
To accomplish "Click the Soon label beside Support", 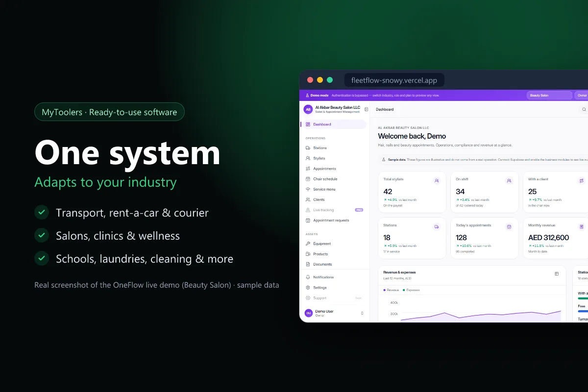I will 358,298.
